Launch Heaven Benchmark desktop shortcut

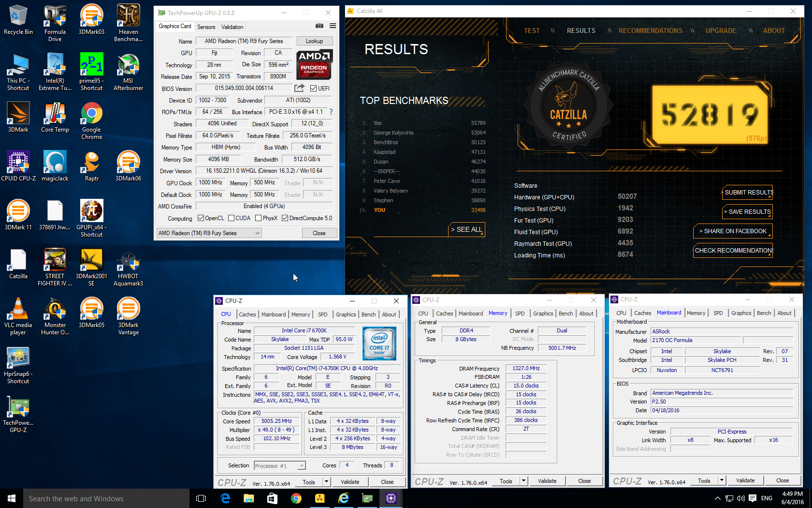(128, 23)
